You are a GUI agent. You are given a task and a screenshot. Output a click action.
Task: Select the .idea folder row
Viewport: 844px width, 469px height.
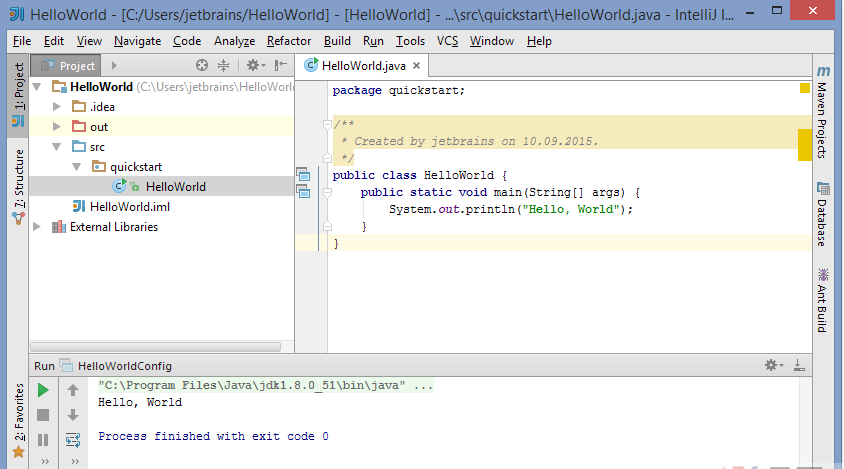click(162, 107)
